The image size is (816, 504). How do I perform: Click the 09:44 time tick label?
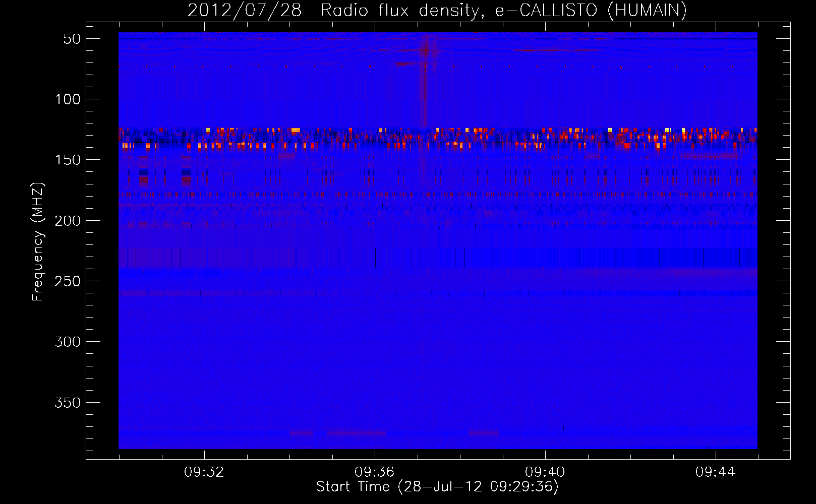(716, 472)
